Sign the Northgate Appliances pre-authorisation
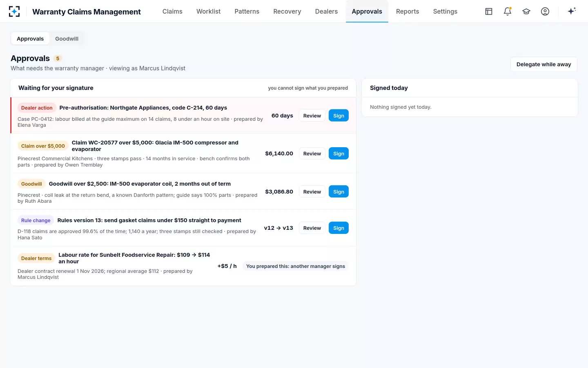The width and height of the screenshot is (588, 368). pos(339,116)
